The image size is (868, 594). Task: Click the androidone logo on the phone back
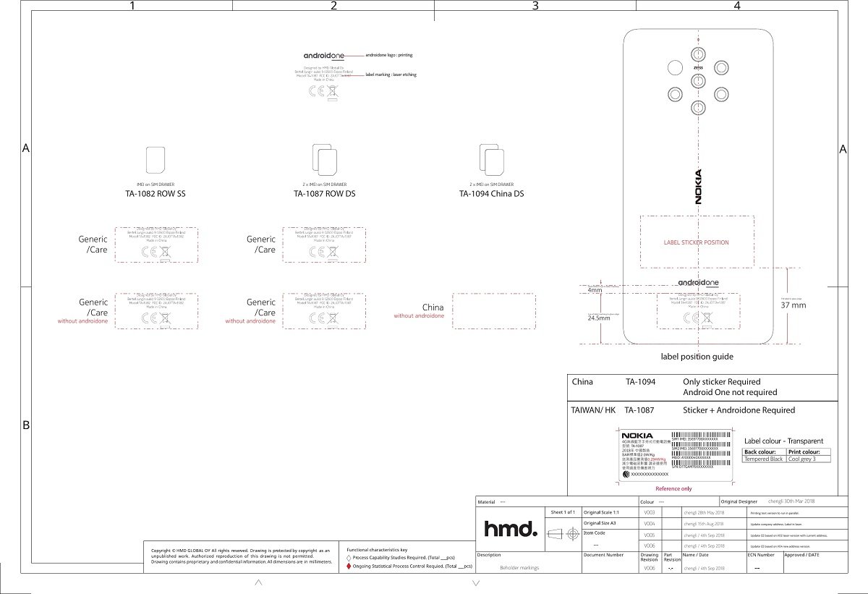coord(698,282)
